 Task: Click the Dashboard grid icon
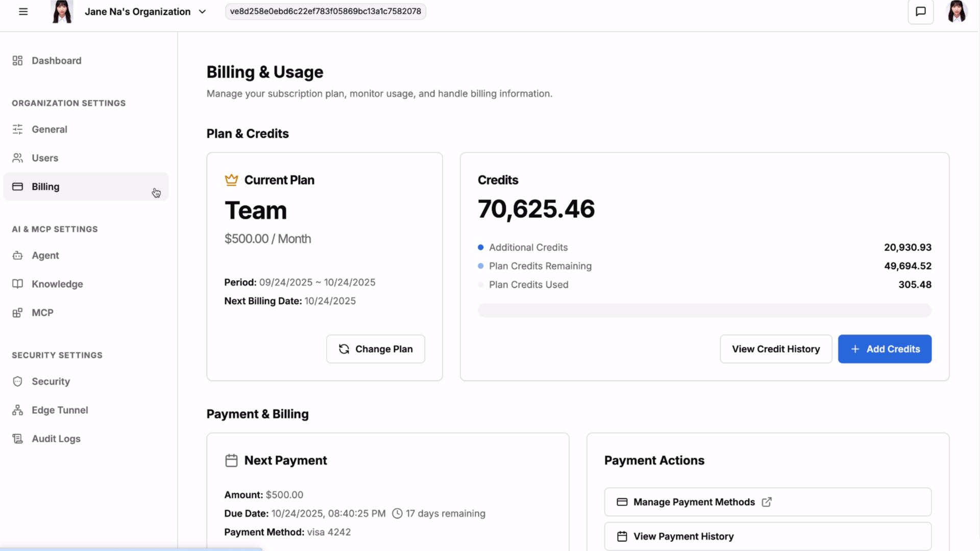tap(17, 61)
